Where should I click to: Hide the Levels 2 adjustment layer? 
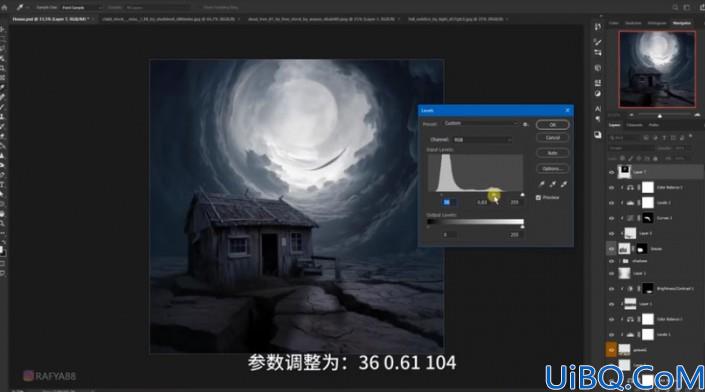pos(611,203)
